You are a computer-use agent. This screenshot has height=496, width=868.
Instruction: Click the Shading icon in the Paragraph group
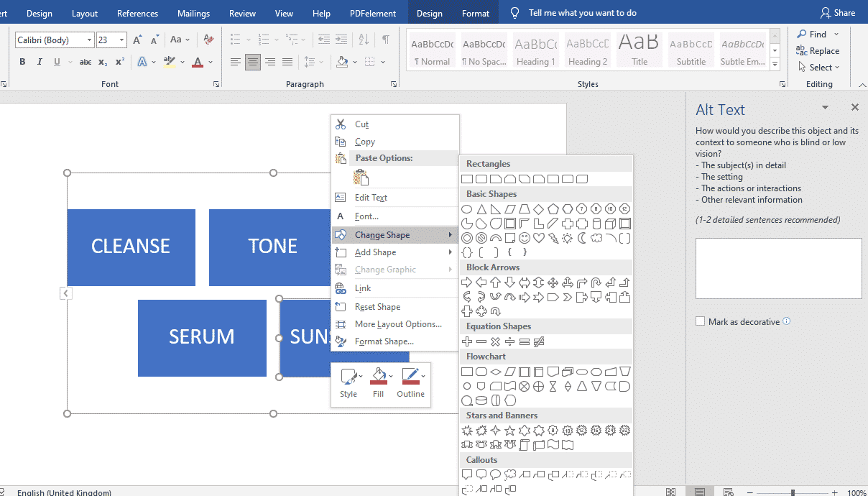pos(341,62)
